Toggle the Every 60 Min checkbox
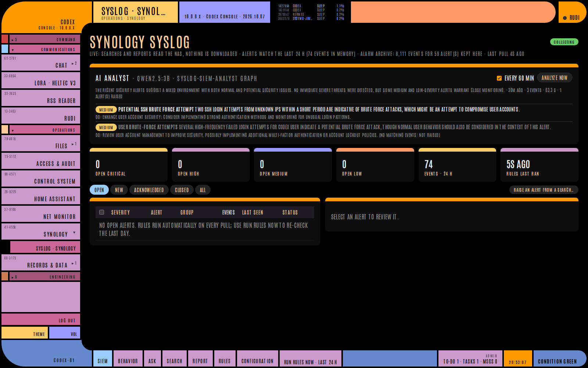588x368 pixels. click(x=499, y=78)
